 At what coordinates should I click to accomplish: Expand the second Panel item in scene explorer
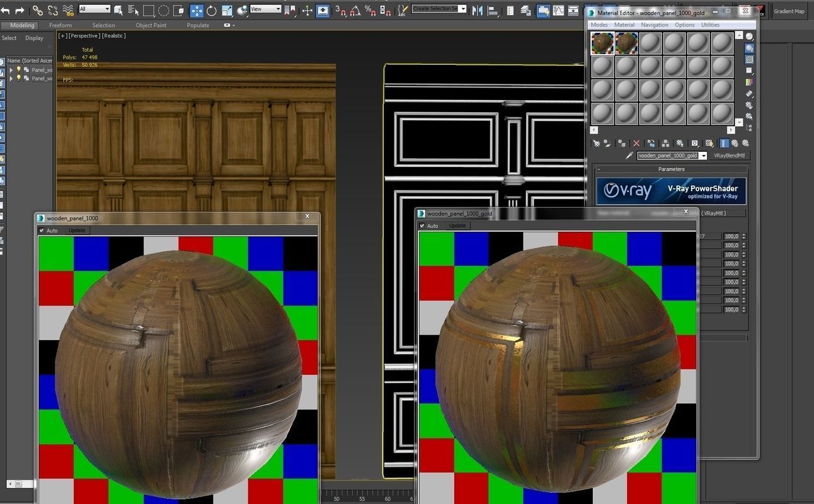11,79
